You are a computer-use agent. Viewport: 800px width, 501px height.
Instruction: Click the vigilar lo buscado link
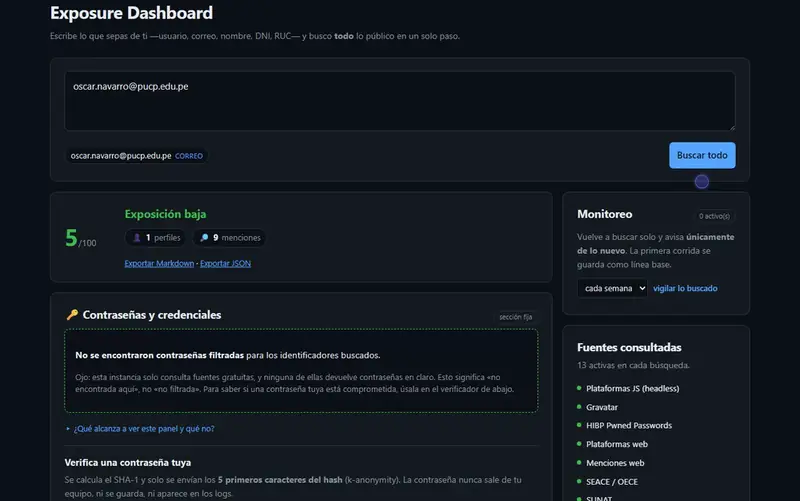click(685, 288)
